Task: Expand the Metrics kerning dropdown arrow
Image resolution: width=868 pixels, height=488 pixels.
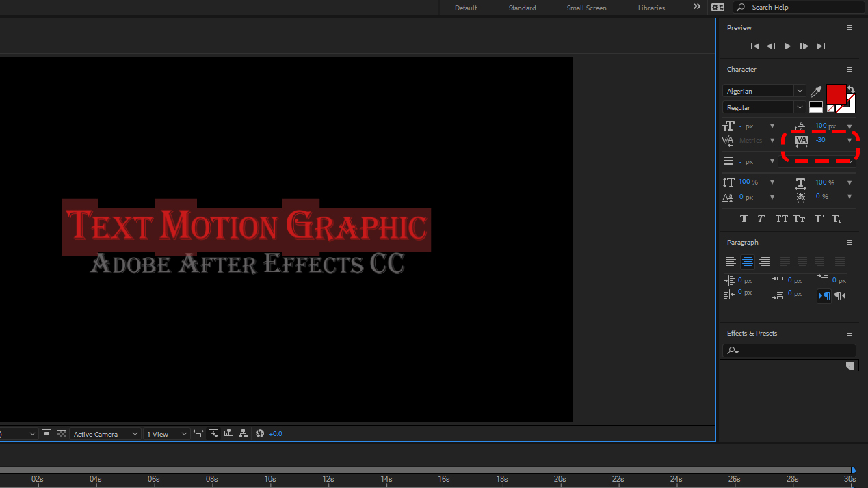Action: pos(772,141)
